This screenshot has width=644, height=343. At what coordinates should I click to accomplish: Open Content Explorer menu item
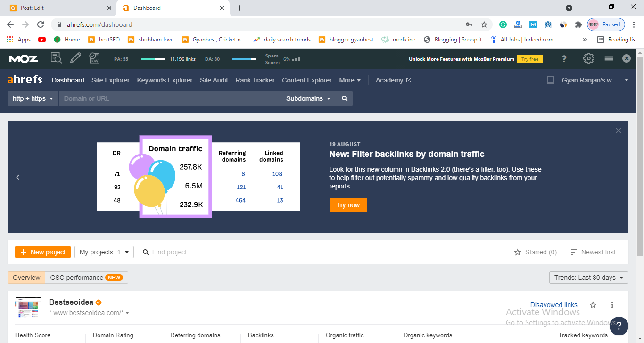pyautogui.click(x=307, y=80)
